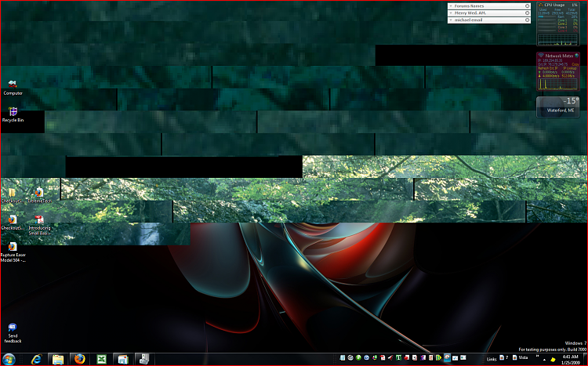Click the white T icon on green background in tray

(398, 357)
